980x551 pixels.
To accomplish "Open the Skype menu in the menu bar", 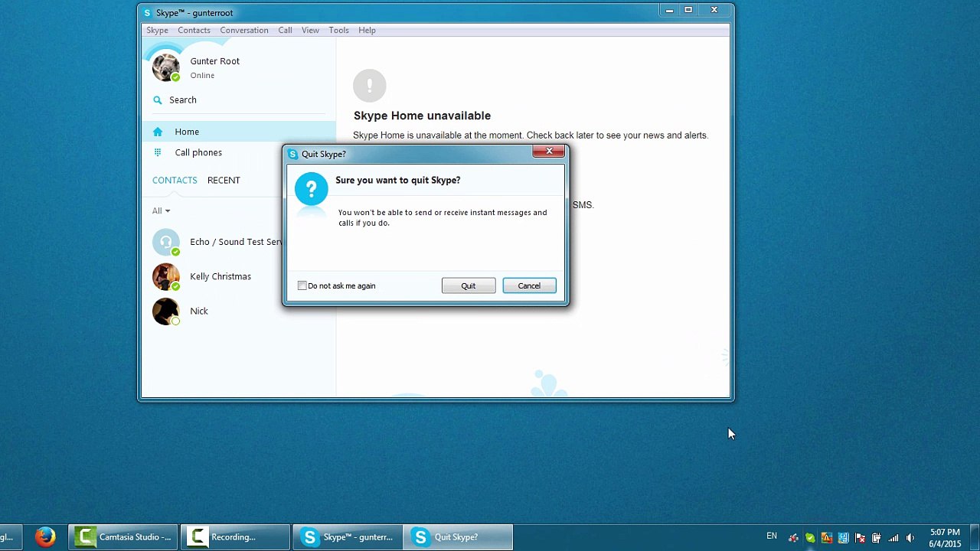I will pyautogui.click(x=157, y=30).
